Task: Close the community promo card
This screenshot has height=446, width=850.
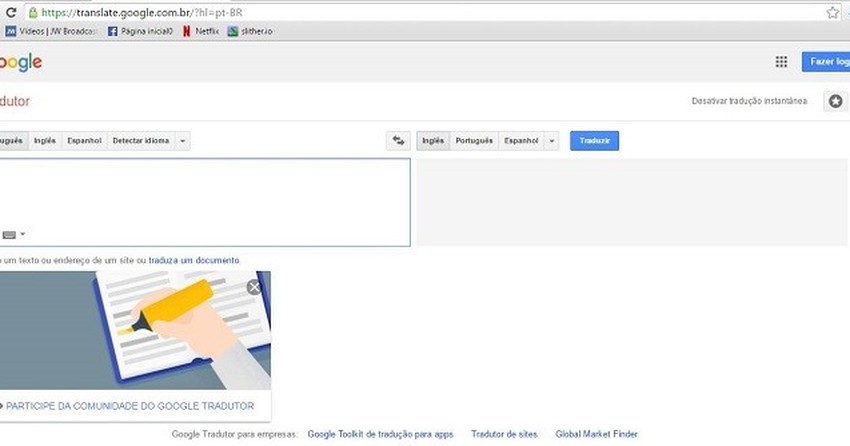Action: click(x=254, y=287)
